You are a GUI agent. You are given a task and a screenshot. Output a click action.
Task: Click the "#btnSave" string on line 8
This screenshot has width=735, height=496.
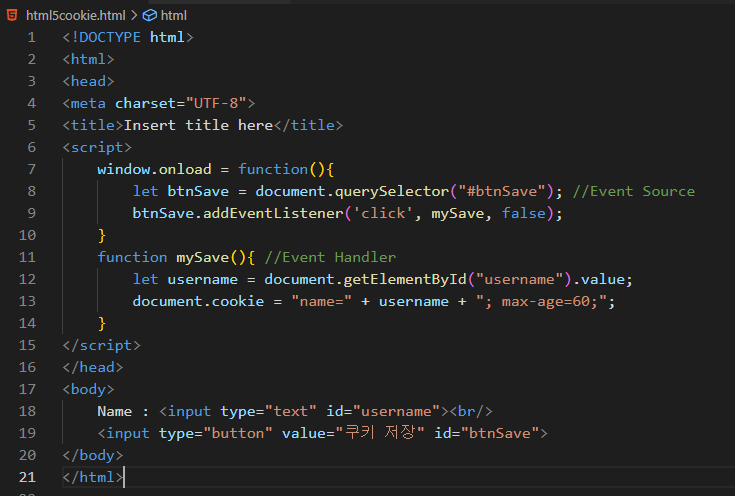tap(502, 191)
